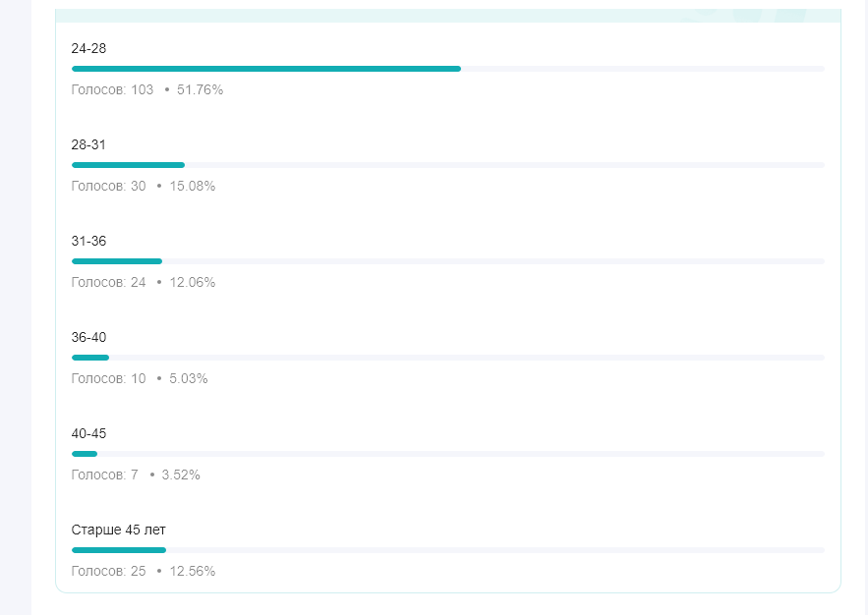The height and width of the screenshot is (615, 868).
Task: Select the 31-36 poll option label
Action: pos(88,241)
